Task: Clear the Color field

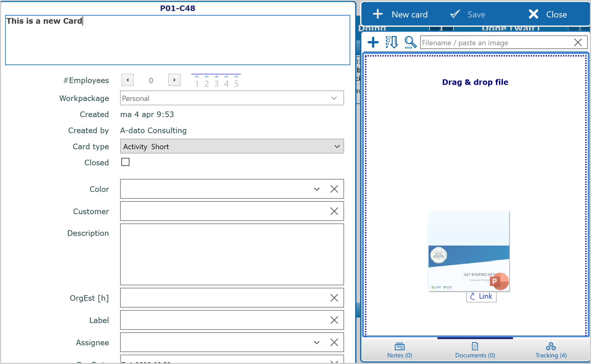Action: point(334,189)
